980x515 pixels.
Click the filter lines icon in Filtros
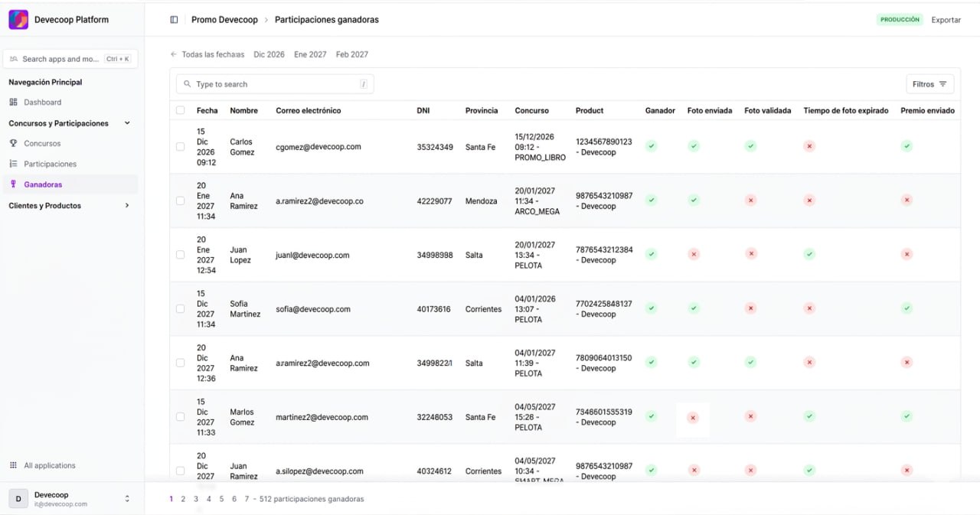tap(942, 84)
